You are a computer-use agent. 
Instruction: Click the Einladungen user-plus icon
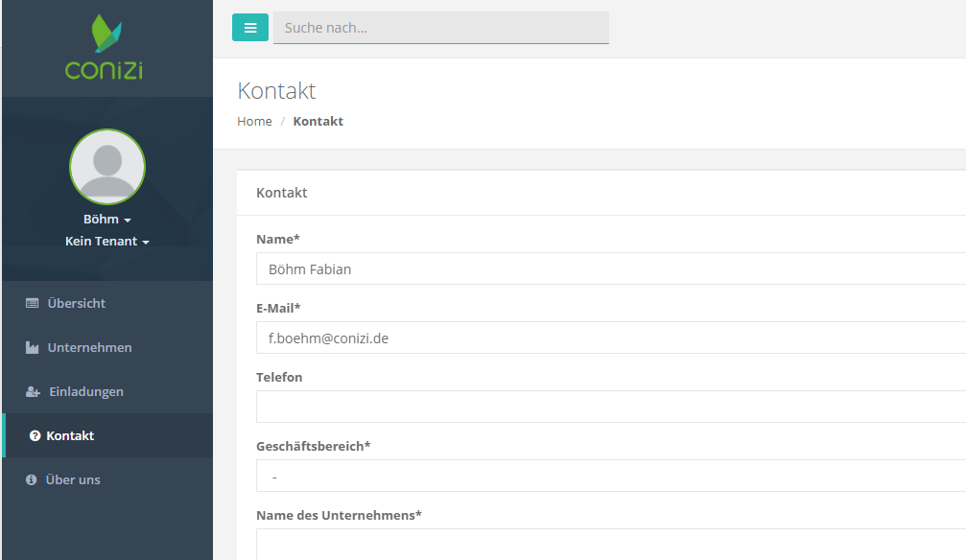33,392
